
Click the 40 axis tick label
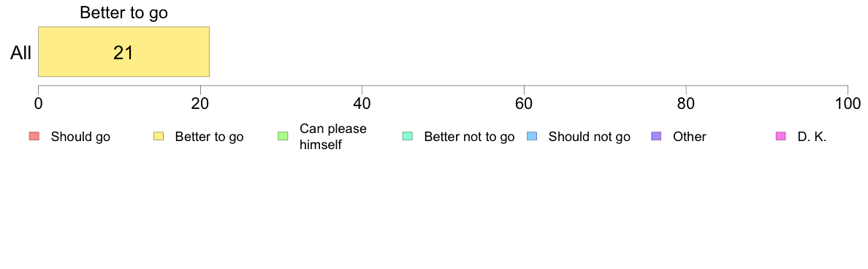[362, 104]
